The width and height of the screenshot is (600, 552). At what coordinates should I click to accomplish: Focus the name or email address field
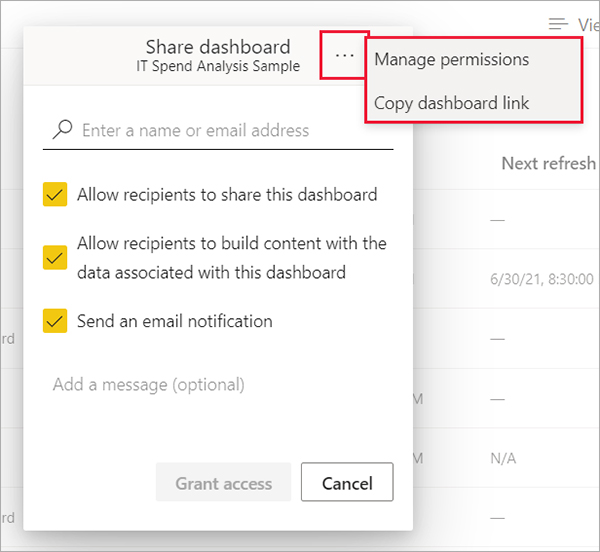click(x=230, y=130)
